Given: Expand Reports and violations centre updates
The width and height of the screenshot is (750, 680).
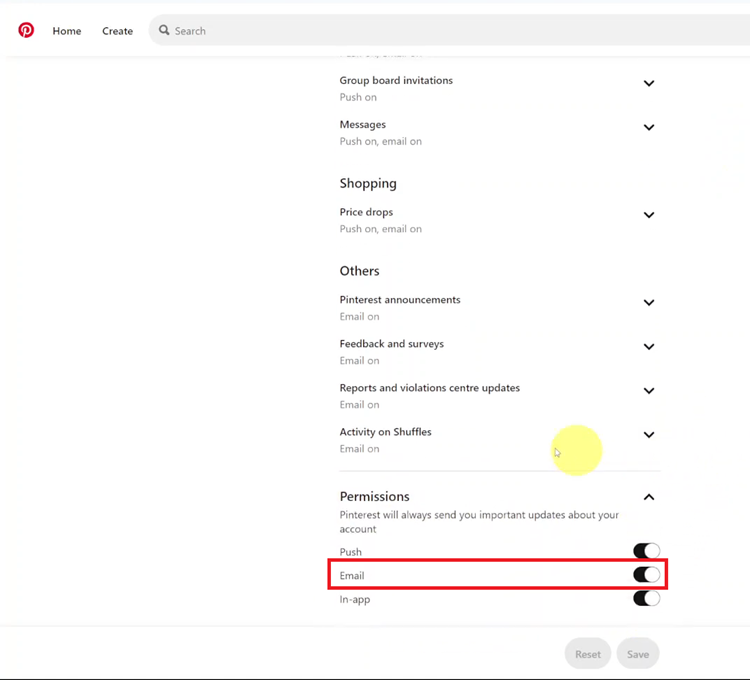Looking at the screenshot, I should point(649,391).
